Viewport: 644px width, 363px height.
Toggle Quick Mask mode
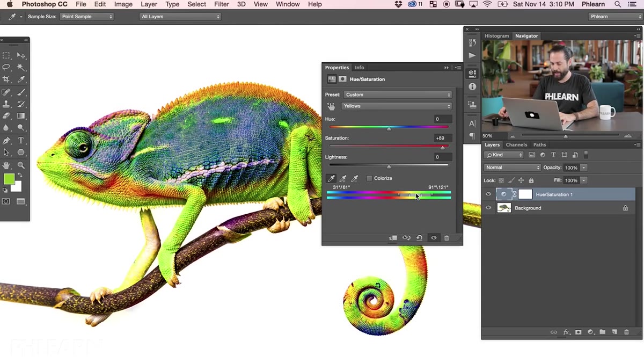6,201
